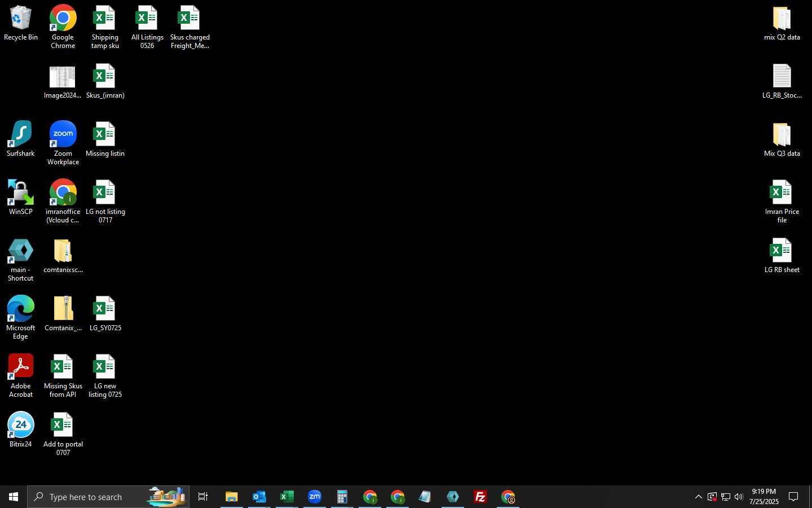The width and height of the screenshot is (812, 508).
Task: Select the Zoom Workplace shortcut
Action: [63, 143]
